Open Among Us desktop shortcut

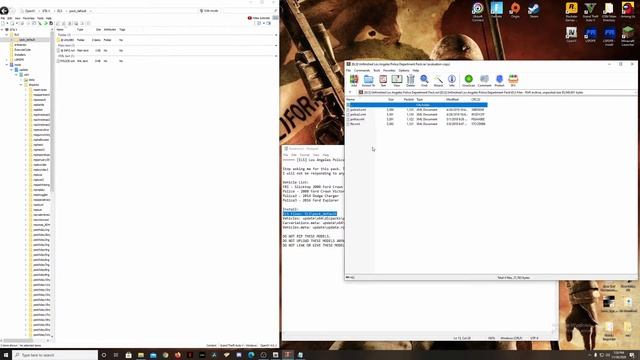(x=628, y=10)
